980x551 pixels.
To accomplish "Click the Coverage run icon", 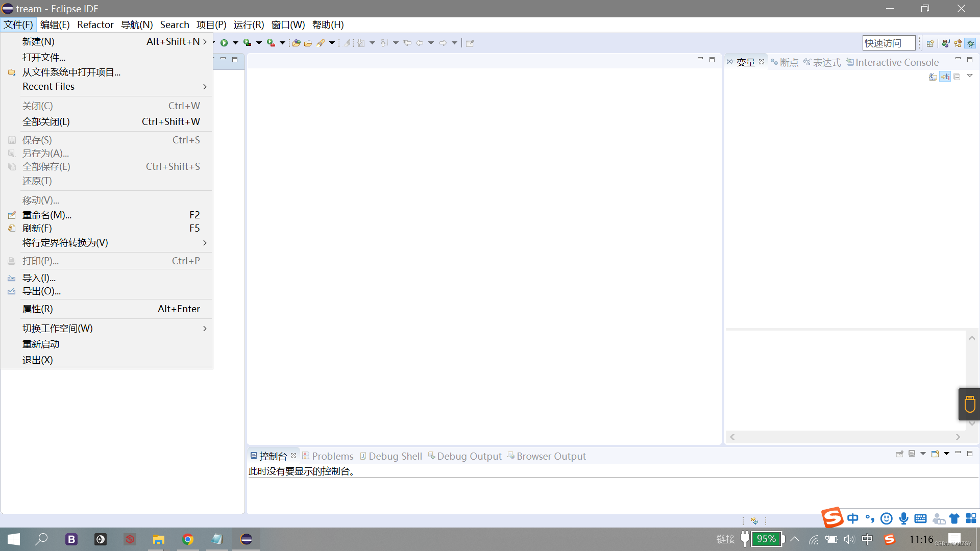I will 247,43.
